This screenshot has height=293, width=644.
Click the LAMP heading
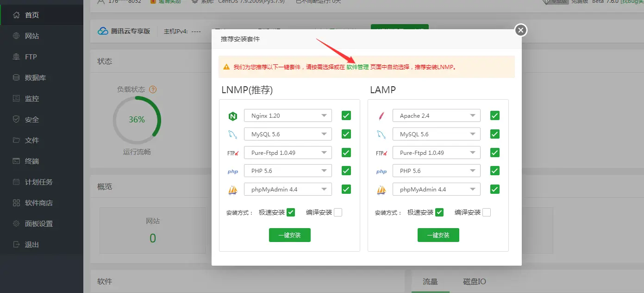383,90
